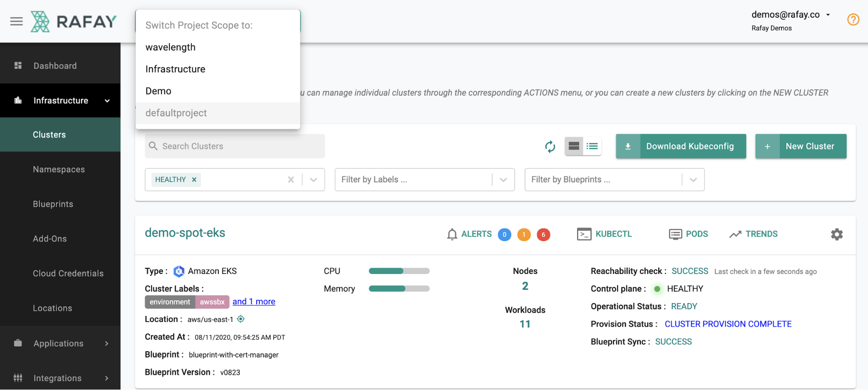Clear all status filter selections

pyautogui.click(x=291, y=179)
